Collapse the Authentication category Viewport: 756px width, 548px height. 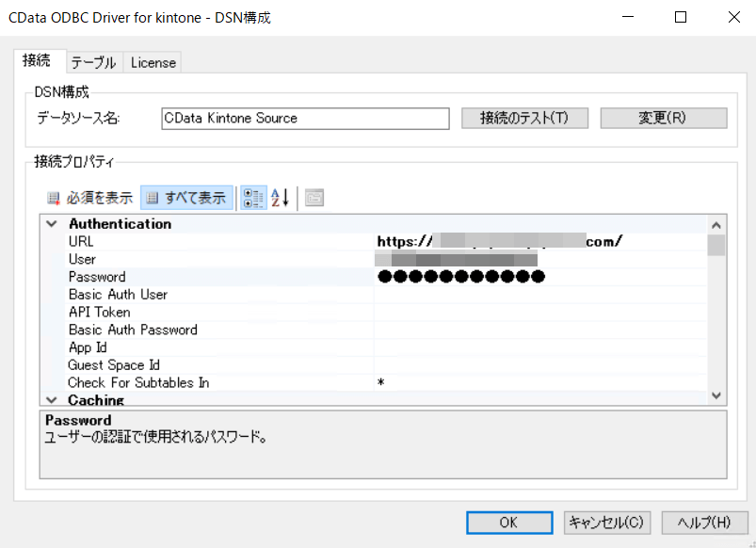coord(52,224)
